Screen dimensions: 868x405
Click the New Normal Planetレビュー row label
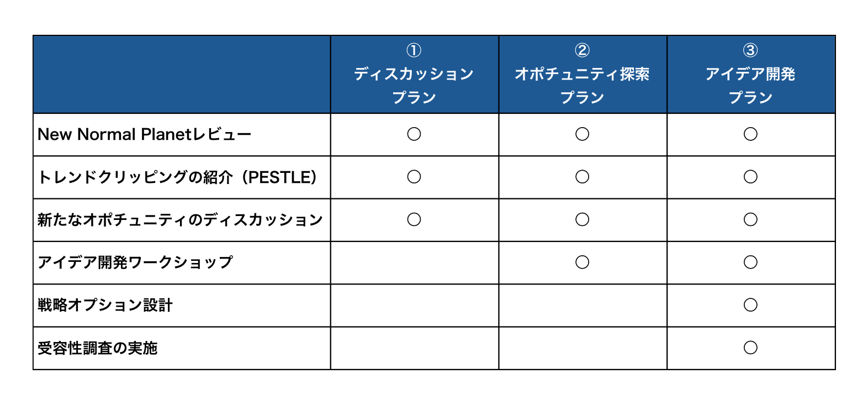145,134
